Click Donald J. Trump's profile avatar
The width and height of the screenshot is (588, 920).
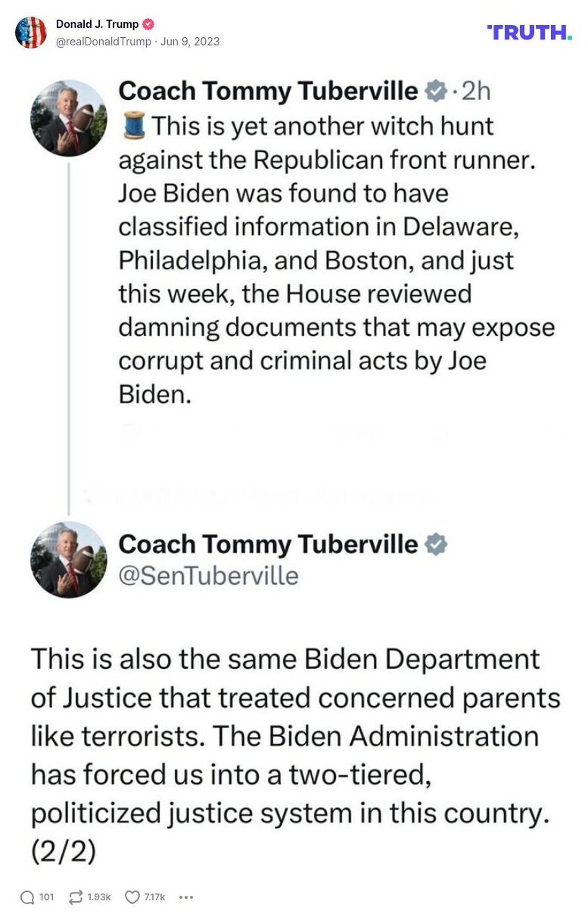tap(32, 33)
